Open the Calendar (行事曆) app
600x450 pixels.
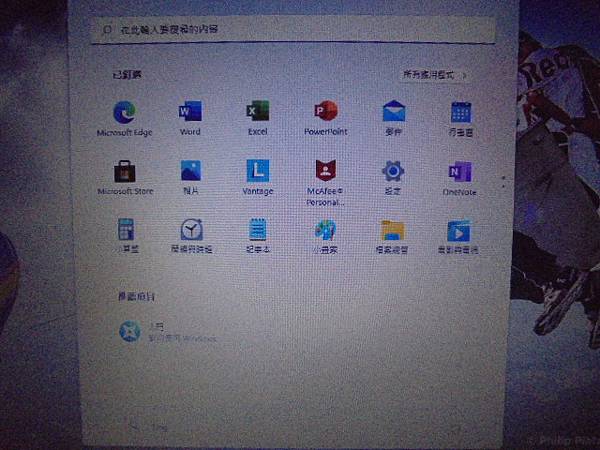pos(461,118)
